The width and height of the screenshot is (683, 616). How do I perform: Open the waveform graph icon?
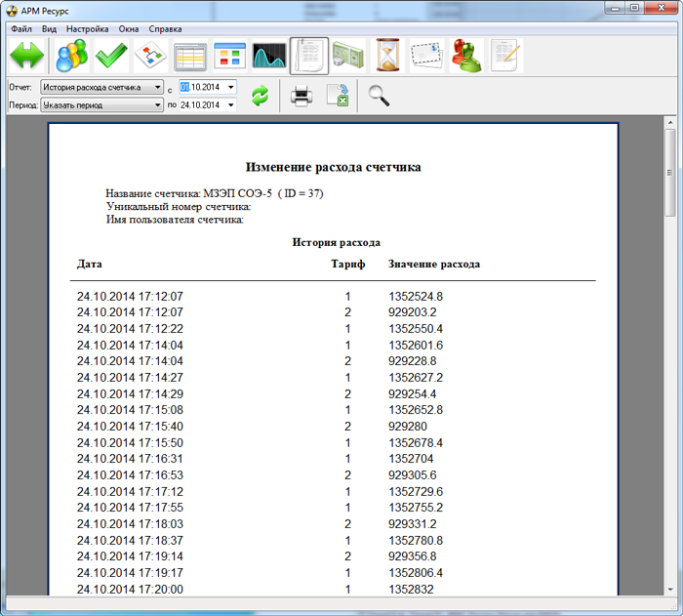pyautogui.click(x=269, y=56)
